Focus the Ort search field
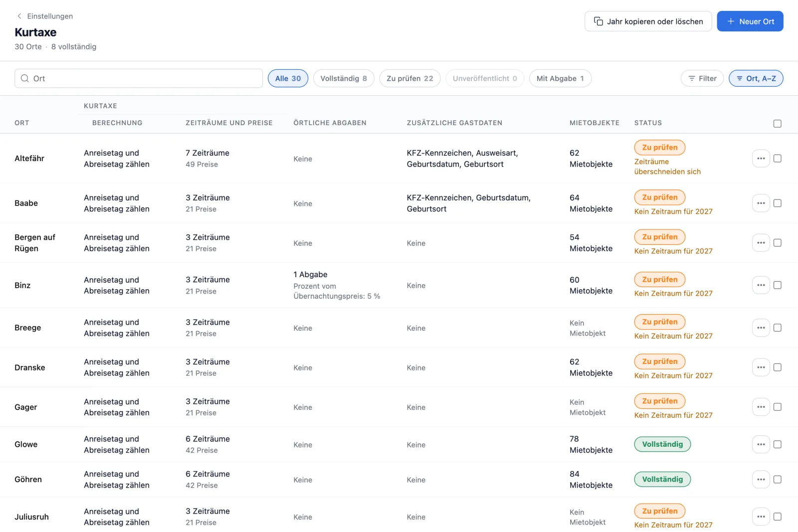The width and height of the screenshot is (798, 532). pos(139,78)
